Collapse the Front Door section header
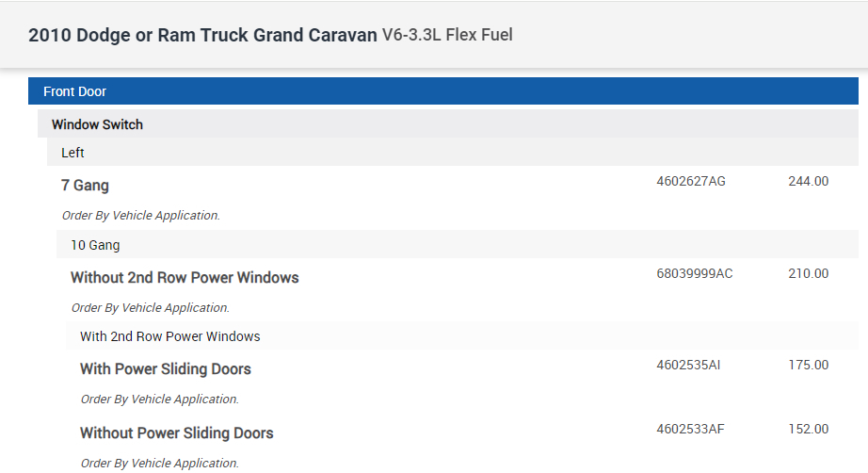Image resolution: width=868 pixels, height=473 pixels. (75, 91)
